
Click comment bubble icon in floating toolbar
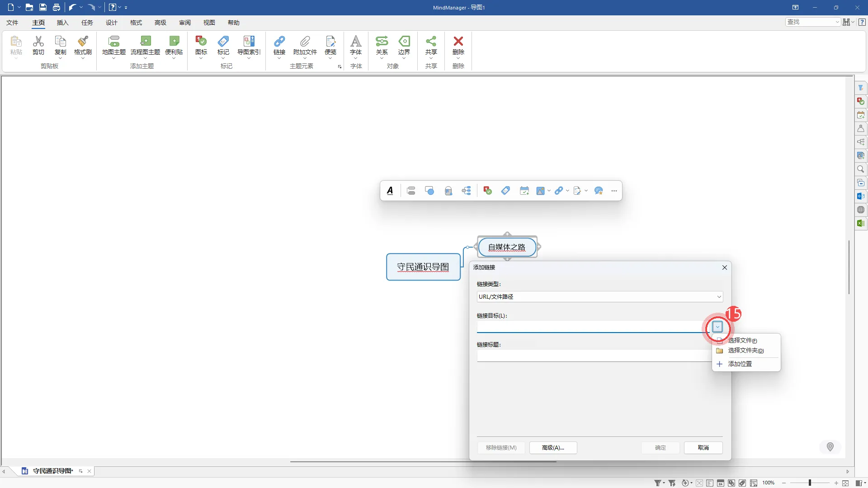pyautogui.click(x=599, y=191)
